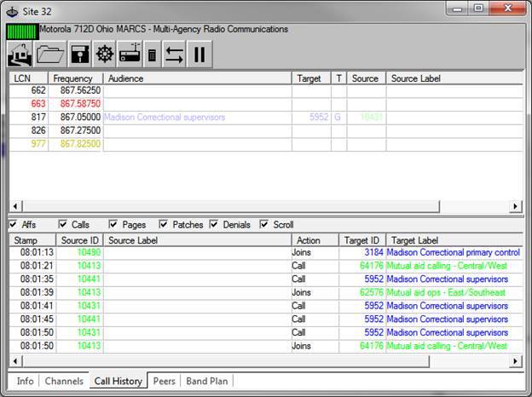Click the trash can delete icon

pos(152,55)
